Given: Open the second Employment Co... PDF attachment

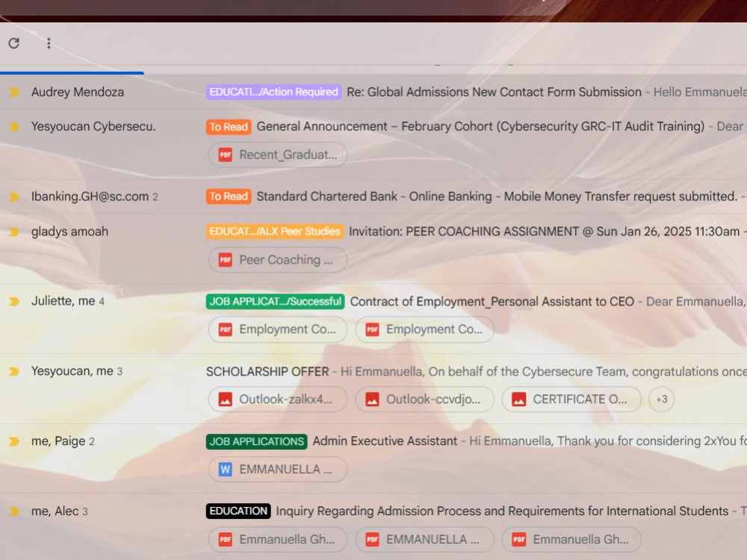Looking at the screenshot, I should pyautogui.click(x=424, y=329).
